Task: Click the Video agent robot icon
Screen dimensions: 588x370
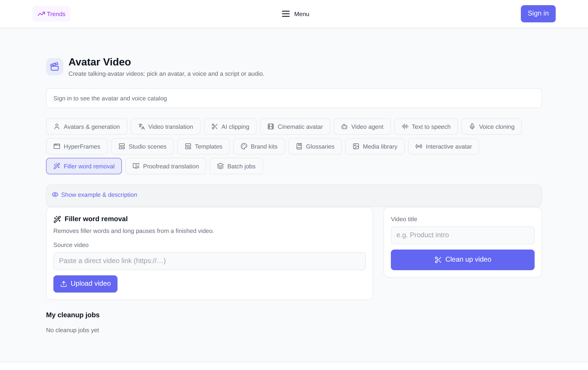Action: point(344,126)
